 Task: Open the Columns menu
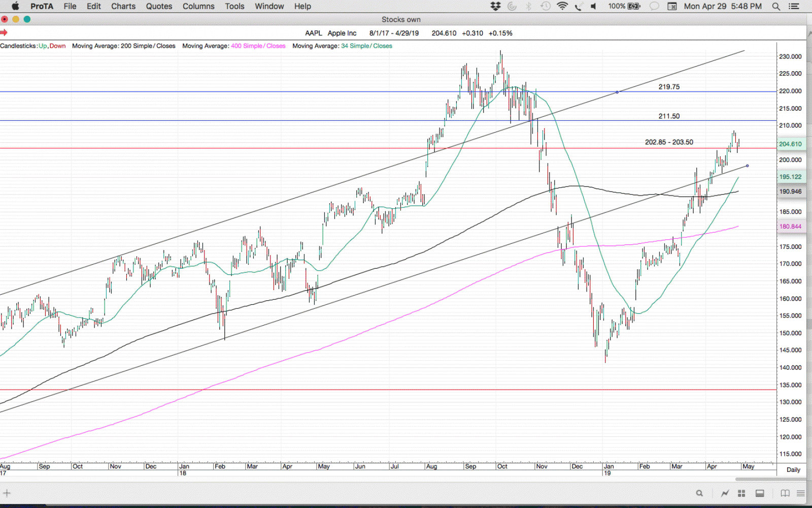[198, 6]
